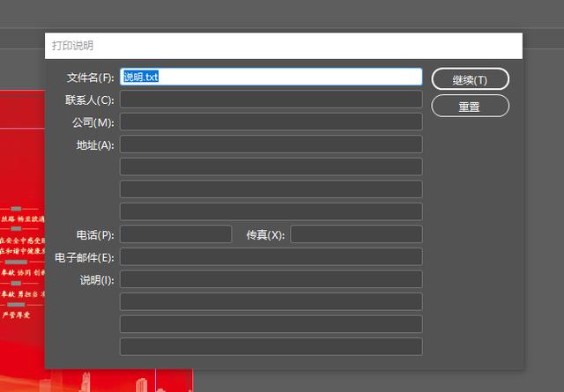The width and height of the screenshot is (564, 392).
Task: Click the first 地址(A) address line field
Action: click(271, 144)
